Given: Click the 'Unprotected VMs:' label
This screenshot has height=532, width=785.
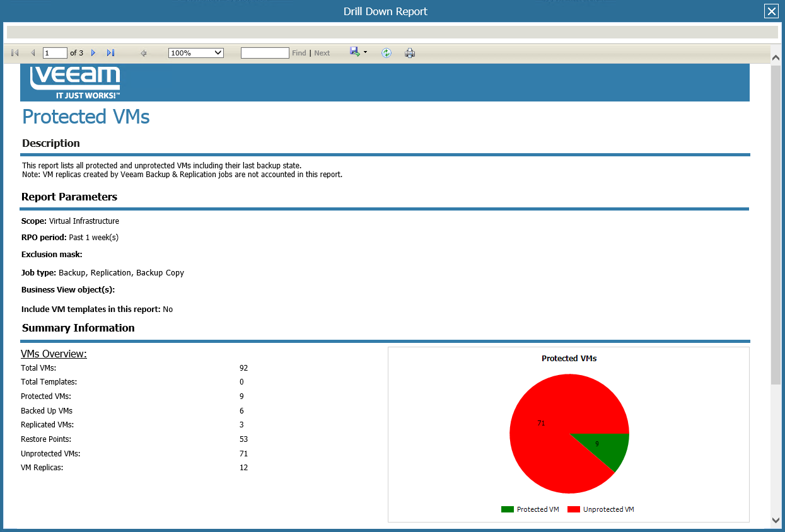Looking at the screenshot, I should click(x=50, y=454).
